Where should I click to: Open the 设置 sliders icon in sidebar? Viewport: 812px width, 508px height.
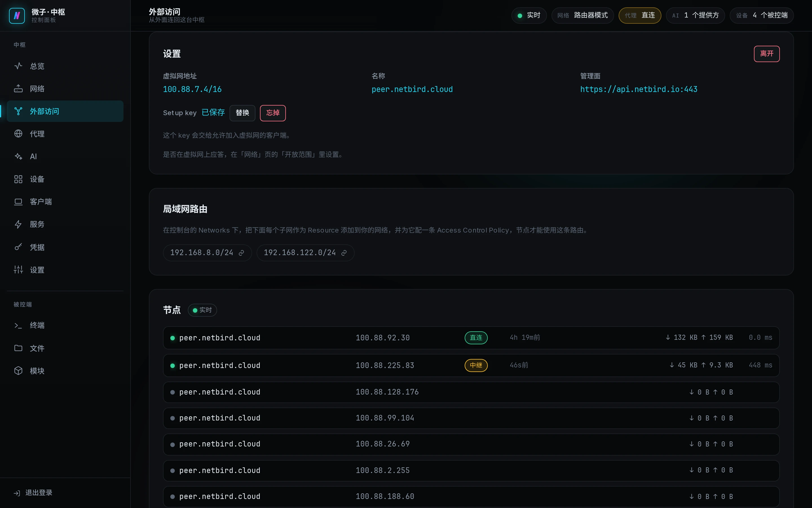(x=18, y=270)
